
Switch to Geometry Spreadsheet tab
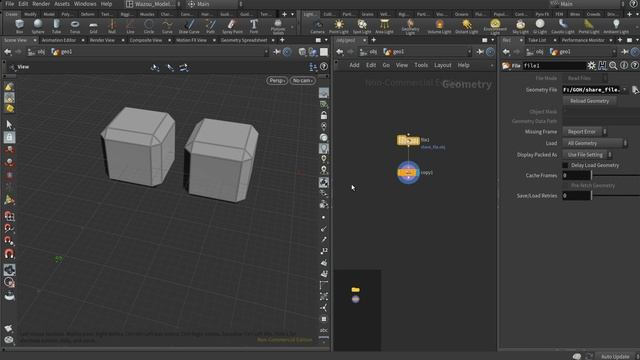(244, 40)
